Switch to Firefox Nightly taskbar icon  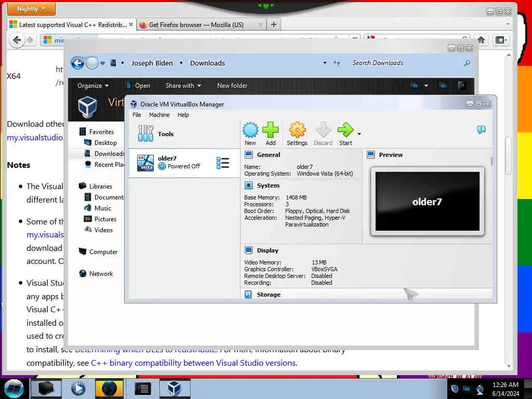click(109, 389)
